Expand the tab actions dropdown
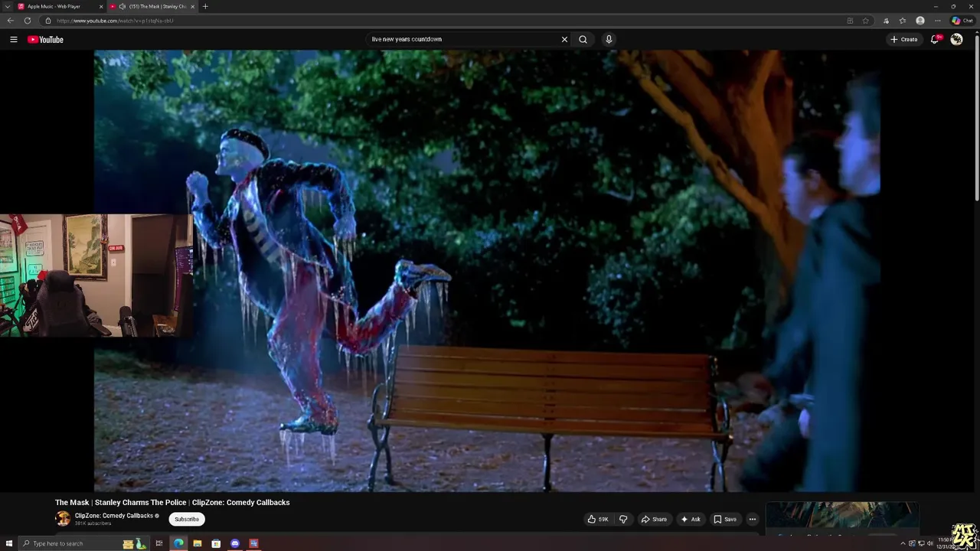The image size is (980, 551). pyautogui.click(x=7, y=6)
